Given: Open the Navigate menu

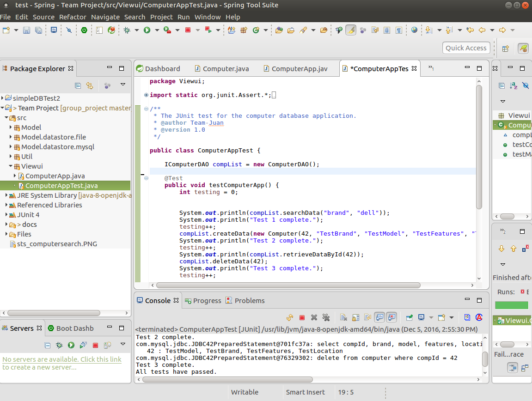Looking at the screenshot, I should pos(105,17).
